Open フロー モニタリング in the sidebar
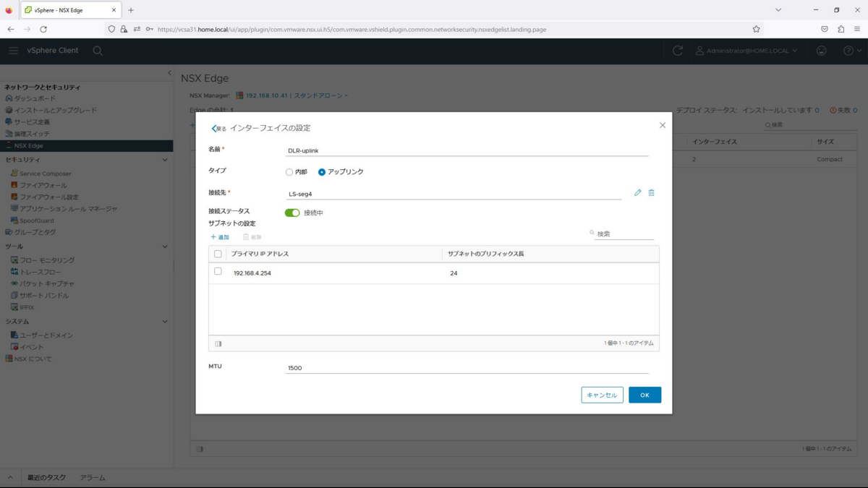The width and height of the screenshot is (868, 488). click(47, 260)
